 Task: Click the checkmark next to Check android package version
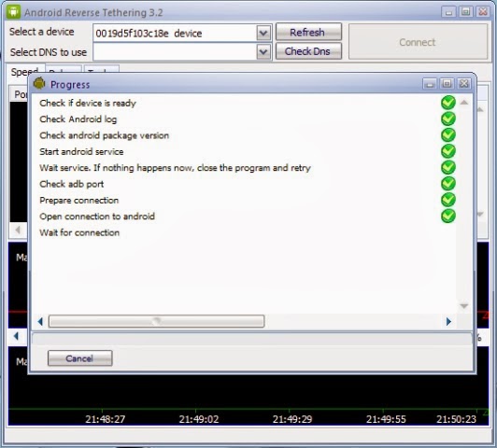click(x=448, y=135)
